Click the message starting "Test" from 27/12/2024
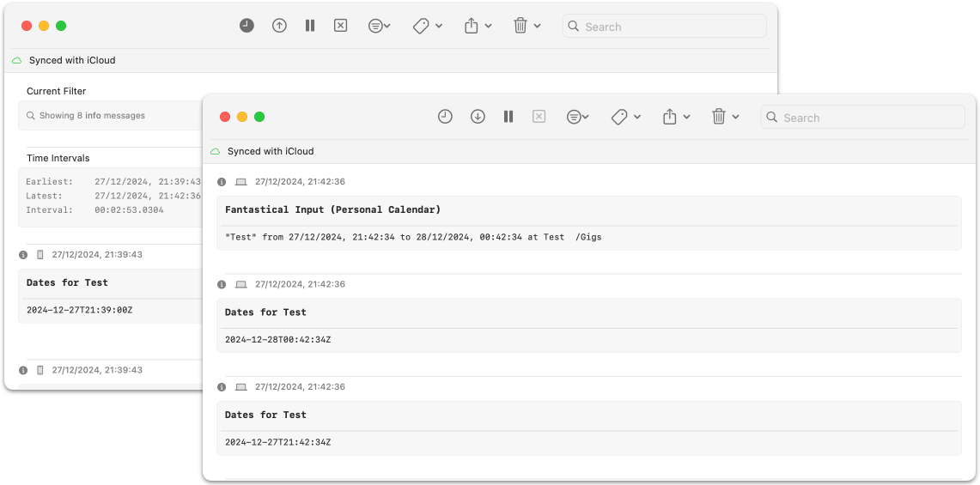 [x=413, y=238]
